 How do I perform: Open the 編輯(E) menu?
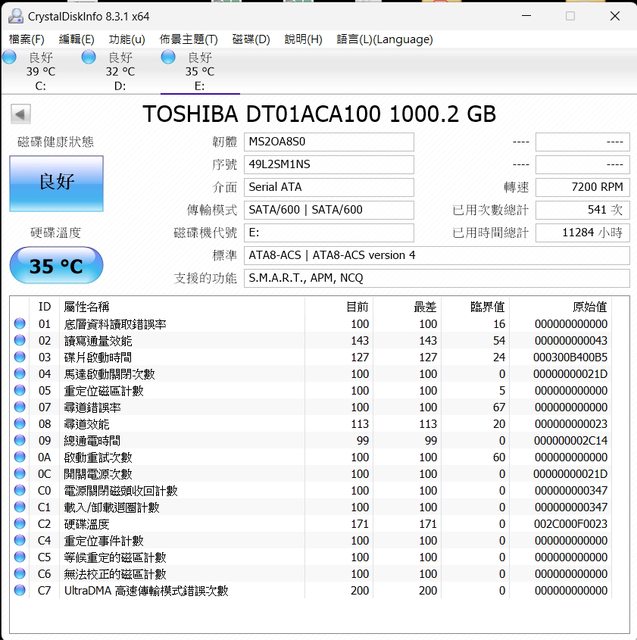[x=77, y=39]
